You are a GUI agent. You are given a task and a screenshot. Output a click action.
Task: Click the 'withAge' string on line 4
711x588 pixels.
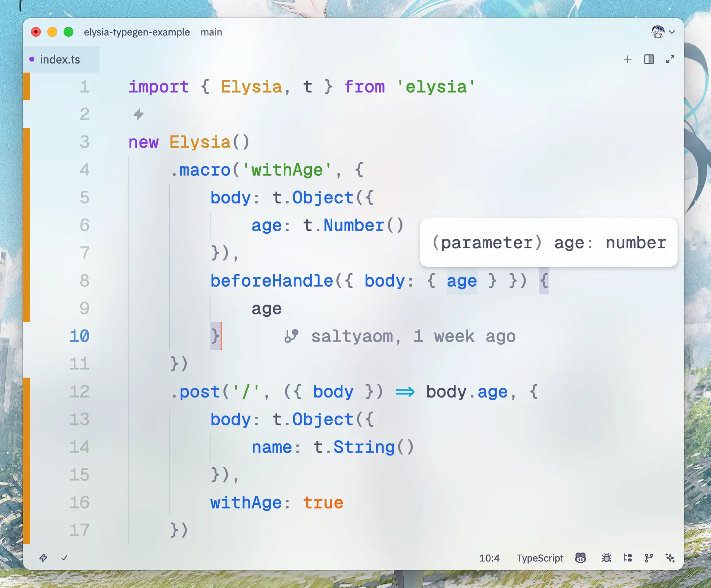point(287,170)
